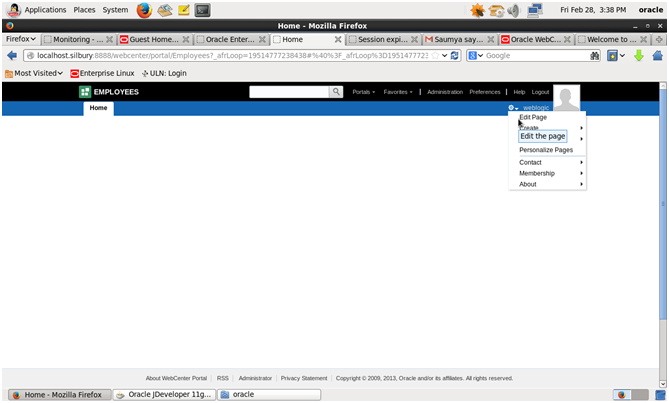The height and width of the screenshot is (403, 669).
Task: Open the Administrator footer link
Action: point(255,378)
